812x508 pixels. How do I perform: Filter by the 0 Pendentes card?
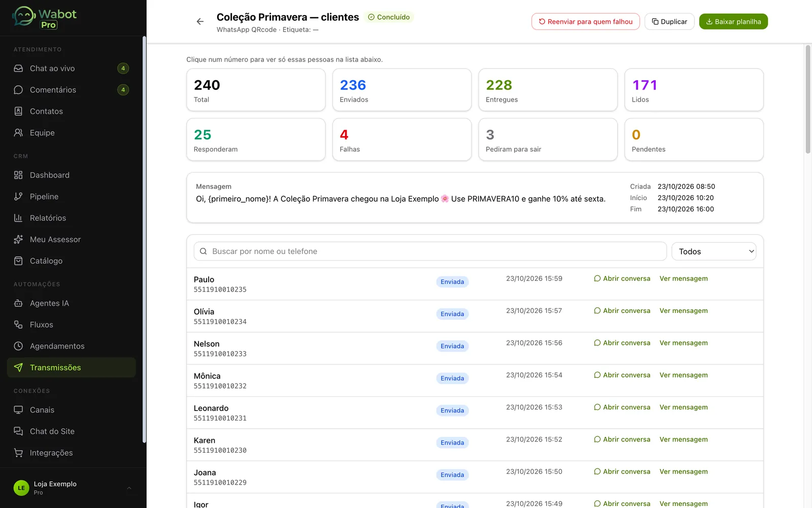[694, 140]
